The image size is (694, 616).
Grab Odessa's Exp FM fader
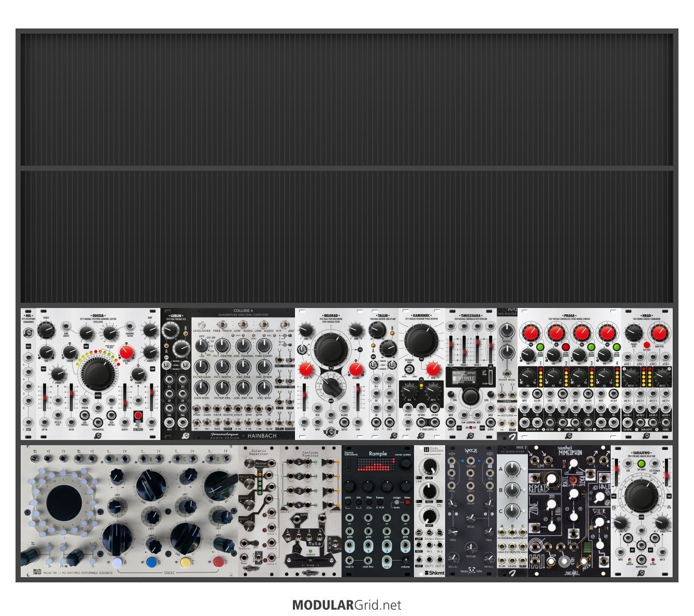[x=45, y=398]
